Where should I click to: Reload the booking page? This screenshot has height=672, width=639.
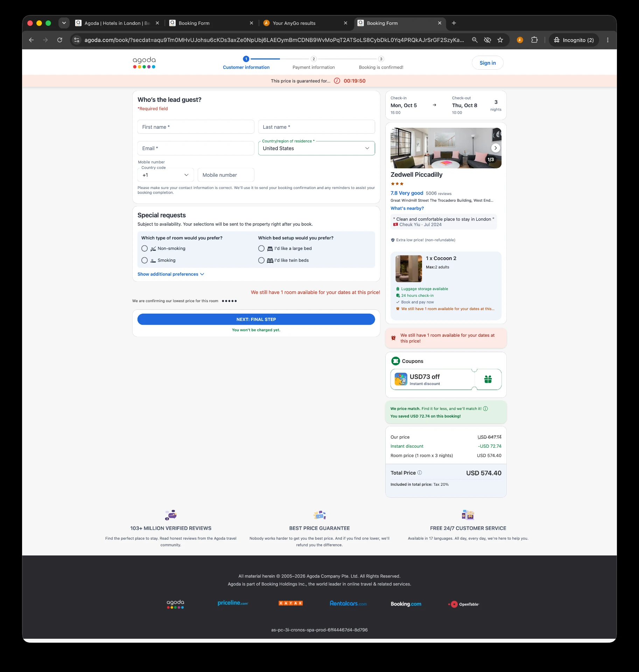[60, 40]
